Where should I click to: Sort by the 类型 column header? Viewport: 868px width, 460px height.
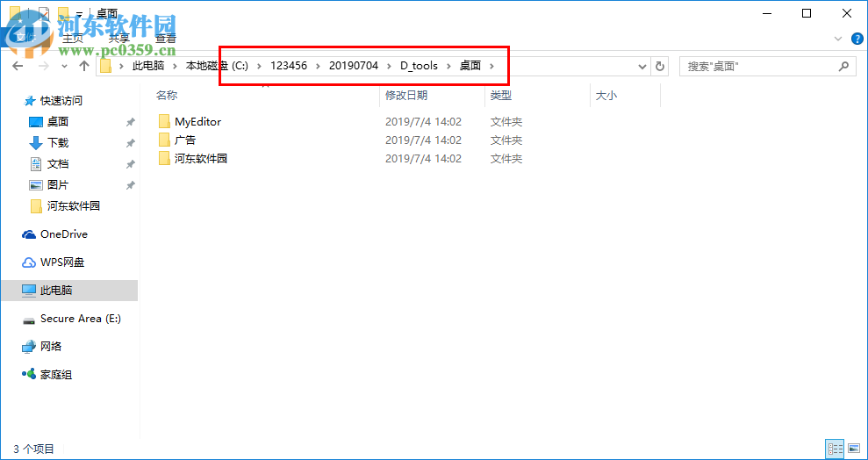(x=501, y=95)
